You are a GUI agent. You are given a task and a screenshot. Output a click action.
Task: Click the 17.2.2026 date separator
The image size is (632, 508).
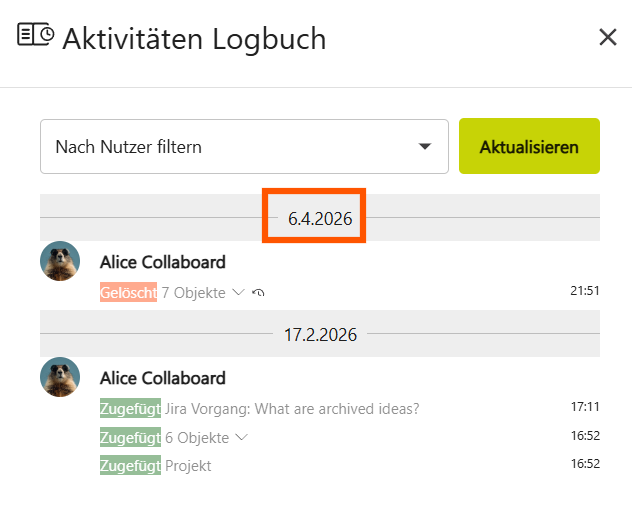pyautogui.click(x=320, y=334)
